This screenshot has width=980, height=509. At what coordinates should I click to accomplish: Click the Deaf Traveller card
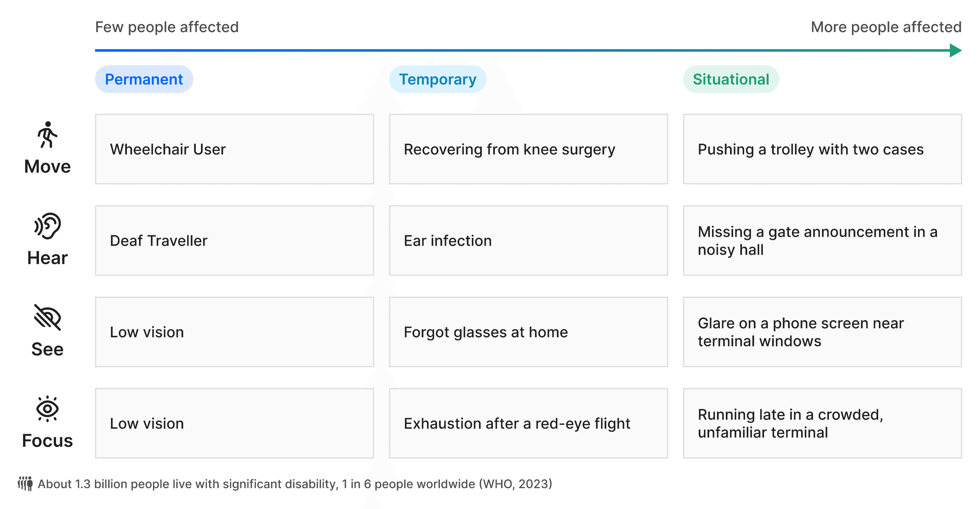(234, 240)
